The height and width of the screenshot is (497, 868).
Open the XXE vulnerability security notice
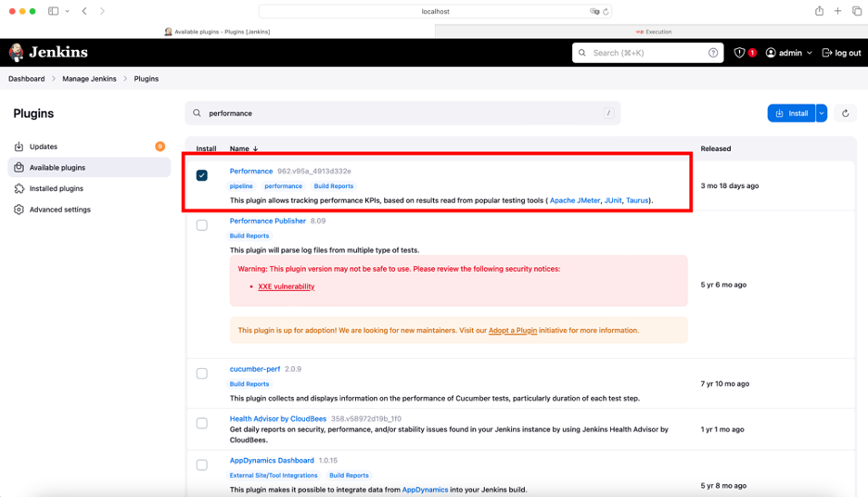click(286, 287)
